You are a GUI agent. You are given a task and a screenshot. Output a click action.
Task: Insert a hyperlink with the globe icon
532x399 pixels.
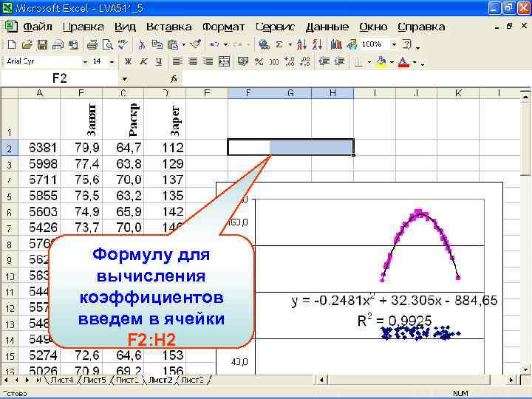coord(264,44)
